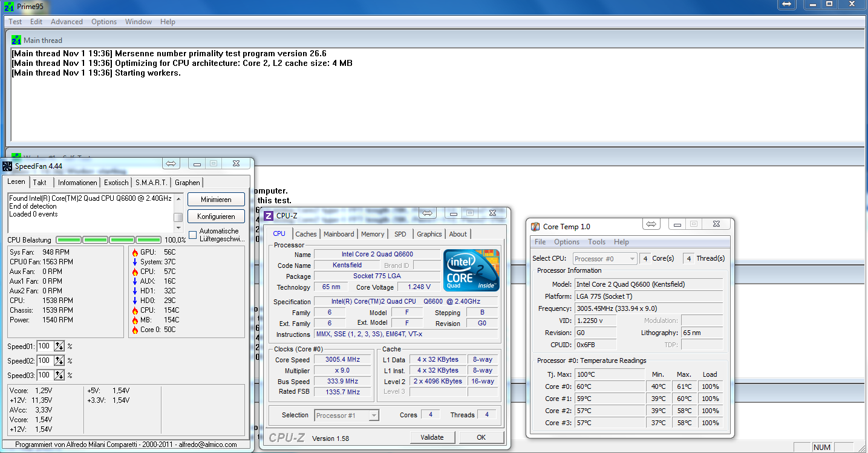This screenshot has height=453, width=868.
Task: Click the CPU Belastung usage bars
Action: (x=109, y=240)
